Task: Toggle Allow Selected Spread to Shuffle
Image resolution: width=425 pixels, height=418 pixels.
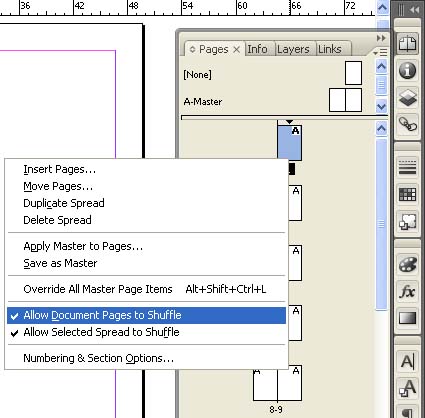Action: (x=146, y=332)
